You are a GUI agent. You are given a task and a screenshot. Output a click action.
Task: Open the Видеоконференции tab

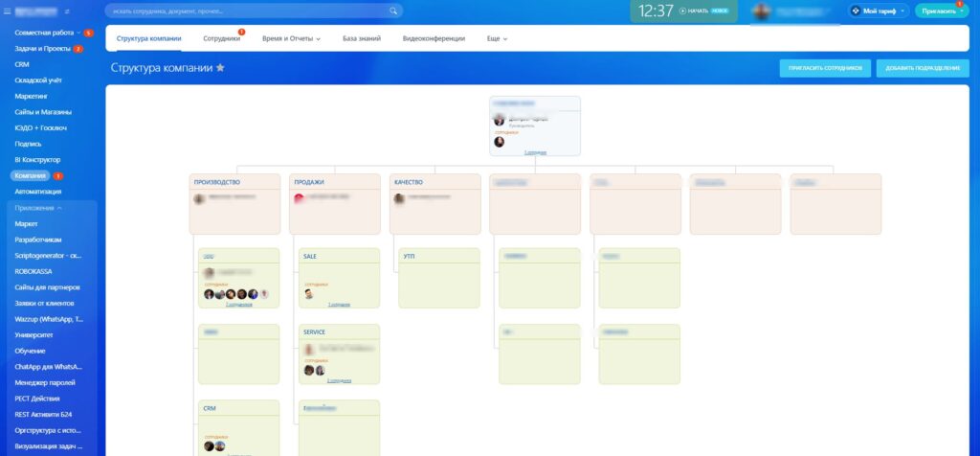[x=434, y=38]
